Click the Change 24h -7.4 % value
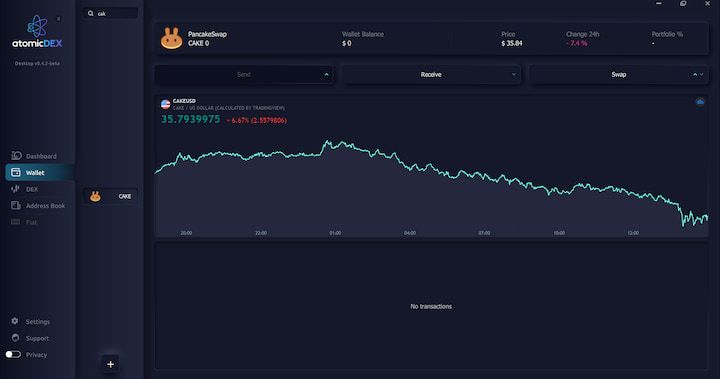The height and width of the screenshot is (379, 720). pyautogui.click(x=577, y=43)
